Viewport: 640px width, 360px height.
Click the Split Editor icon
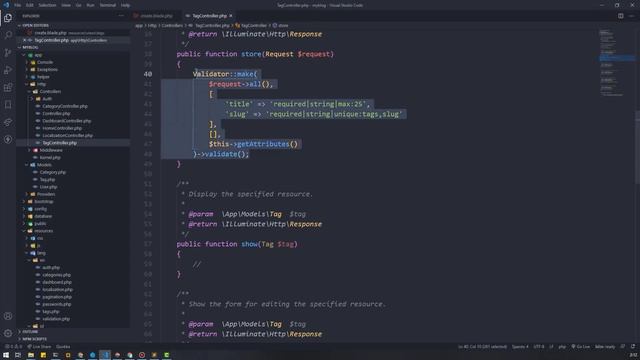point(620,16)
